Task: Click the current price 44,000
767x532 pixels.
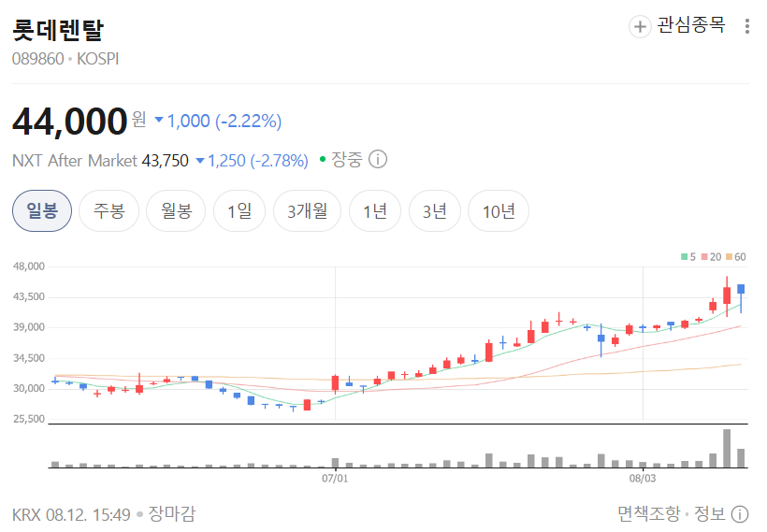Action: click(70, 122)
